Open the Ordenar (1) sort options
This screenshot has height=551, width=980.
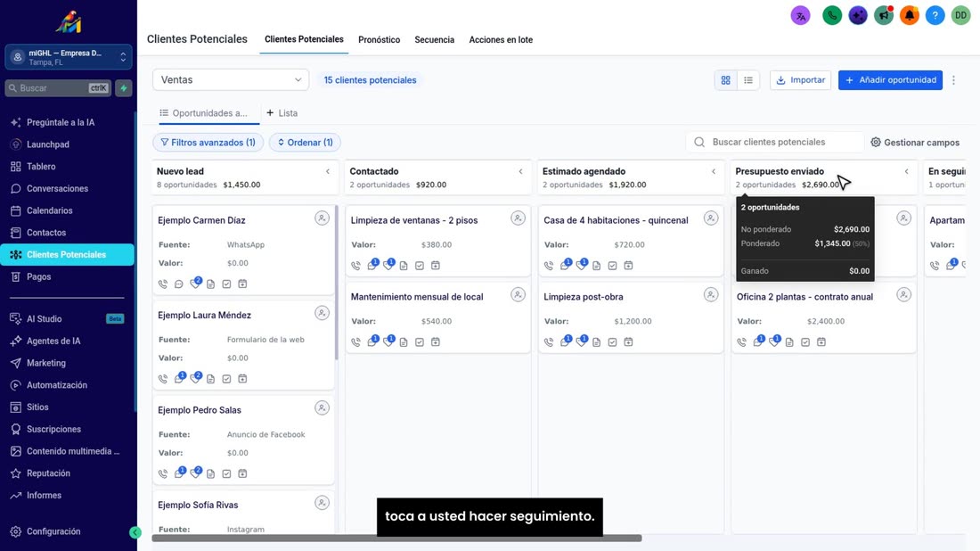[305, 143]
